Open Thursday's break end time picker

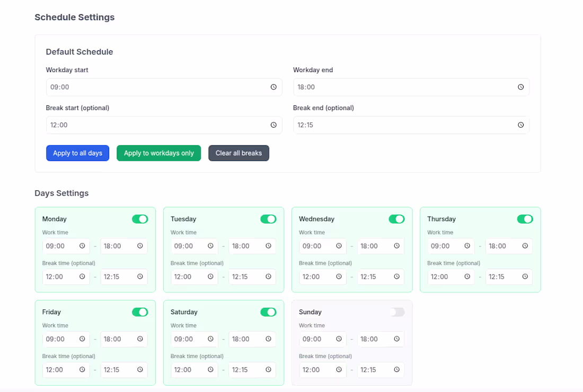(525, 277)
